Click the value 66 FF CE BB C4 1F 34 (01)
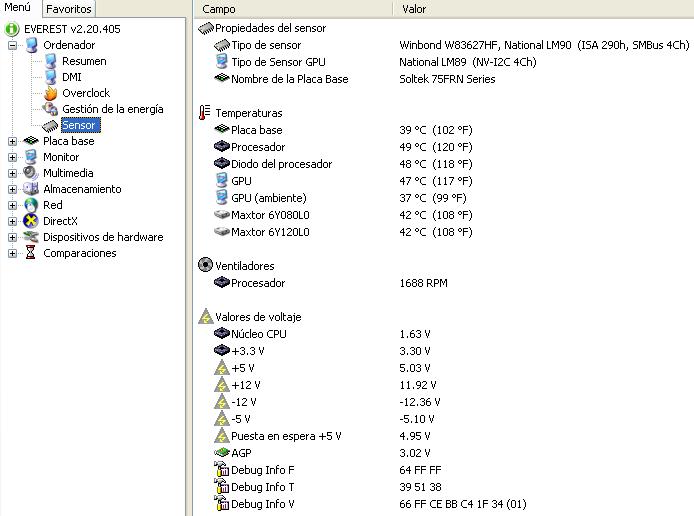The image size is (694, 516). click(463, 504)
